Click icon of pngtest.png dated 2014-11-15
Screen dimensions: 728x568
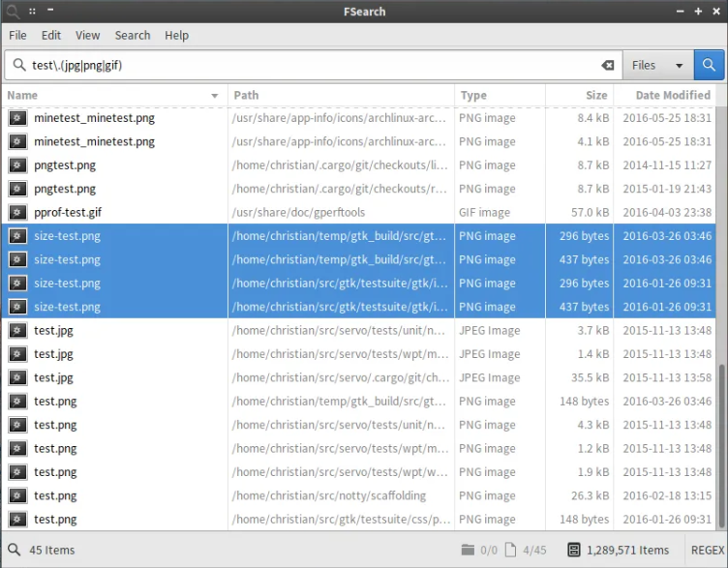point(17,165)
